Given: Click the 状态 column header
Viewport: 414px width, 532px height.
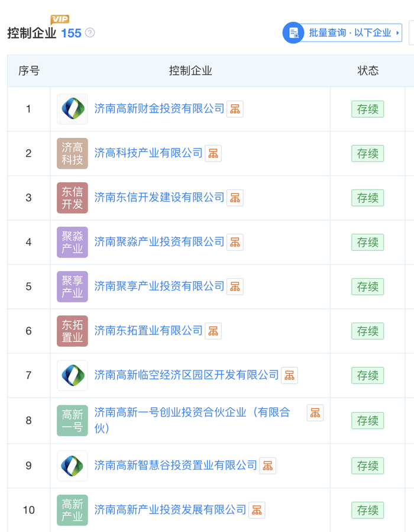Looking at the screenshot, I should click(x=368, y=71).
